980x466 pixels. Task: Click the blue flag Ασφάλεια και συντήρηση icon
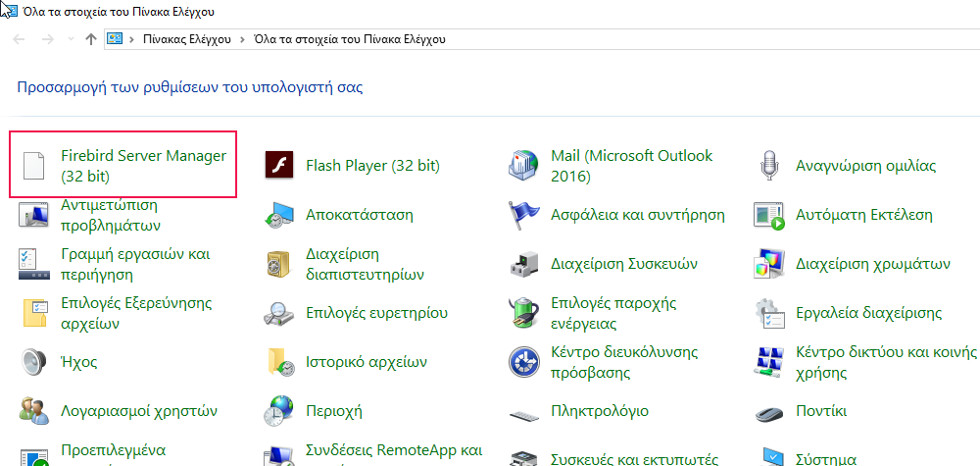point(523,215)
